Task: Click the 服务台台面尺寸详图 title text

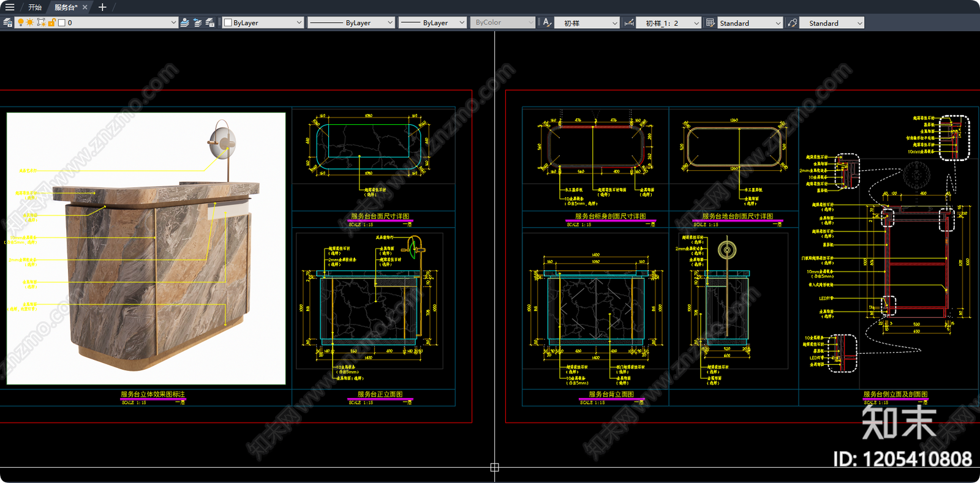Action: coord(380,216)
